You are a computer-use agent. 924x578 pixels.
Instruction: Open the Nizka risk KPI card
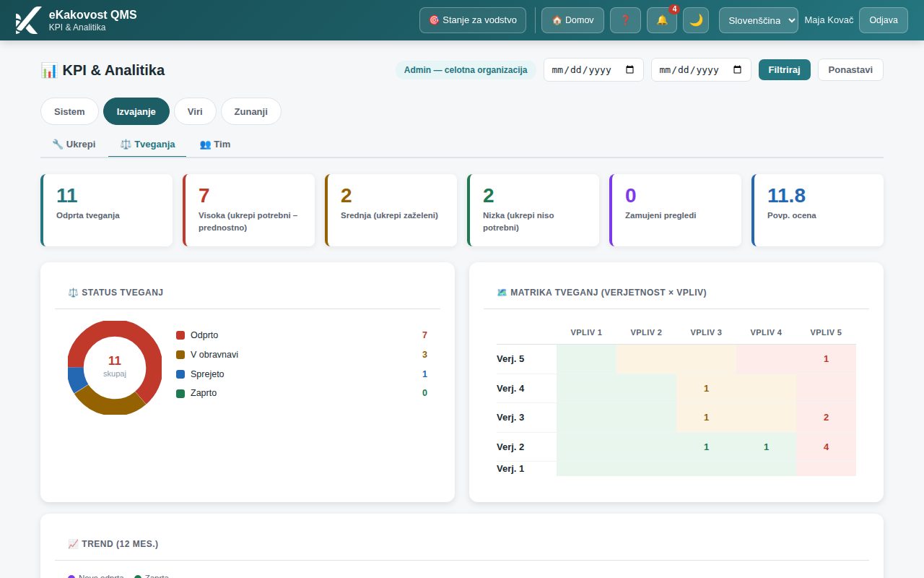click(533, 210)
